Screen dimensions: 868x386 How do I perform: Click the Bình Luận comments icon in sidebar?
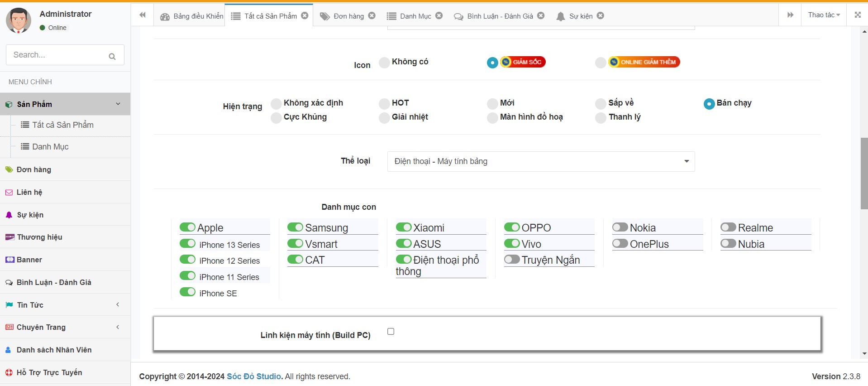pyautogui.click(x=9, y=282)
